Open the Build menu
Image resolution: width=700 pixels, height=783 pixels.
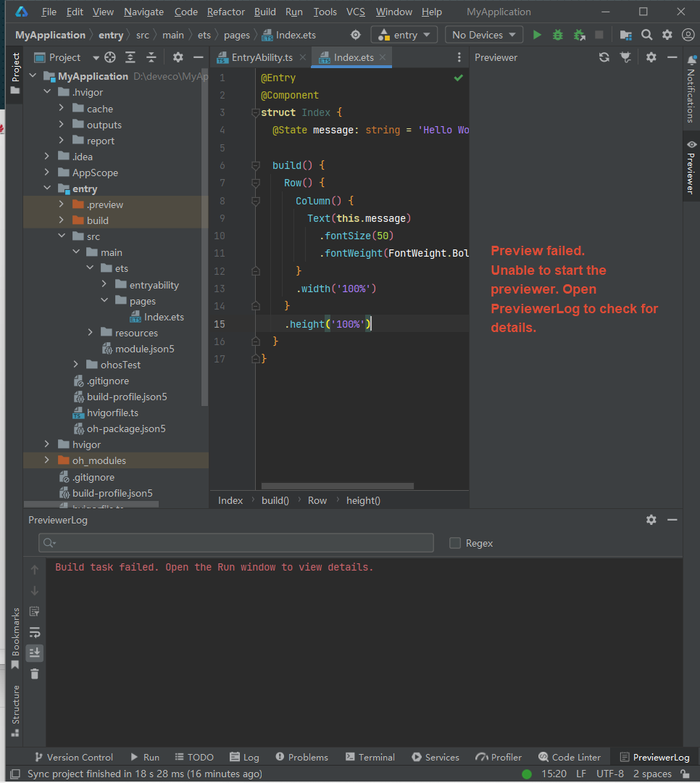264,12
